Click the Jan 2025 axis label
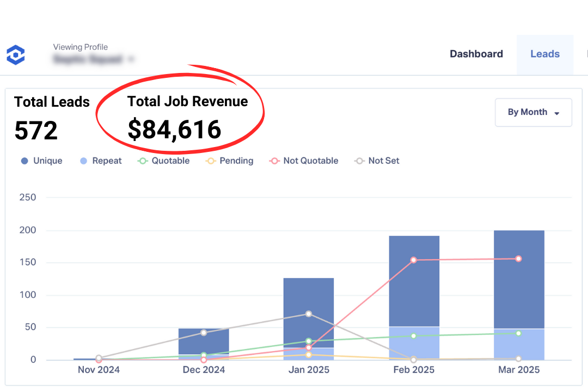The width and height of the screenshot is (588, 392). click(309, 370)
